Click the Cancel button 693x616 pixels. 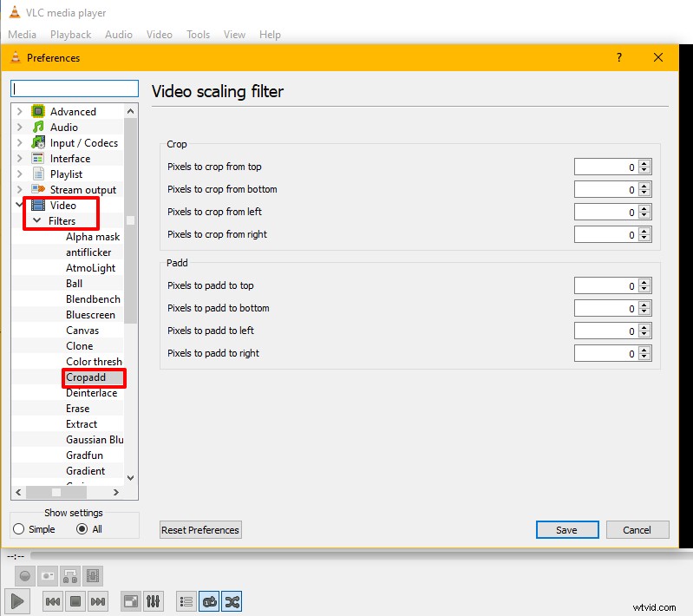tap(637, 530)
